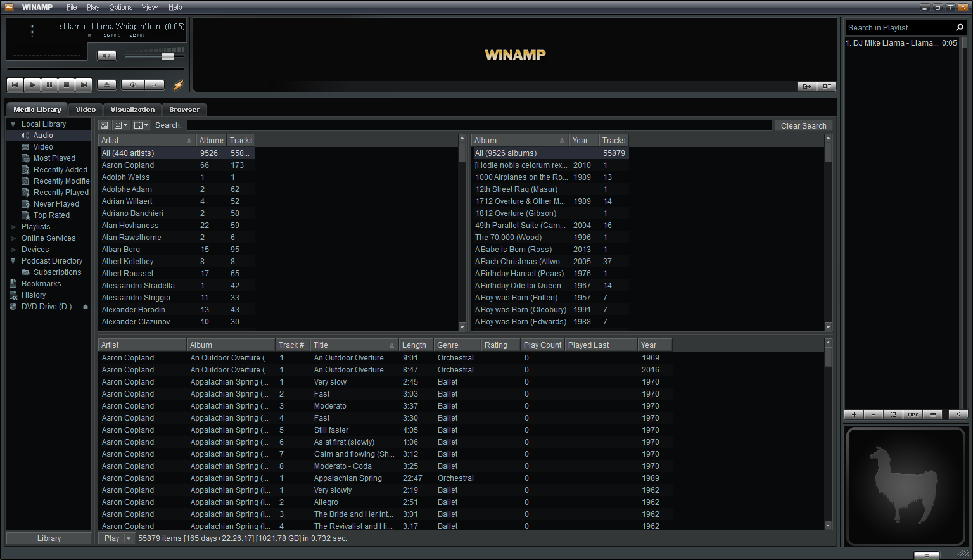This screenshot has width=973, height=560.
Task: Click the library Search input field
Action: coord(479,125)
